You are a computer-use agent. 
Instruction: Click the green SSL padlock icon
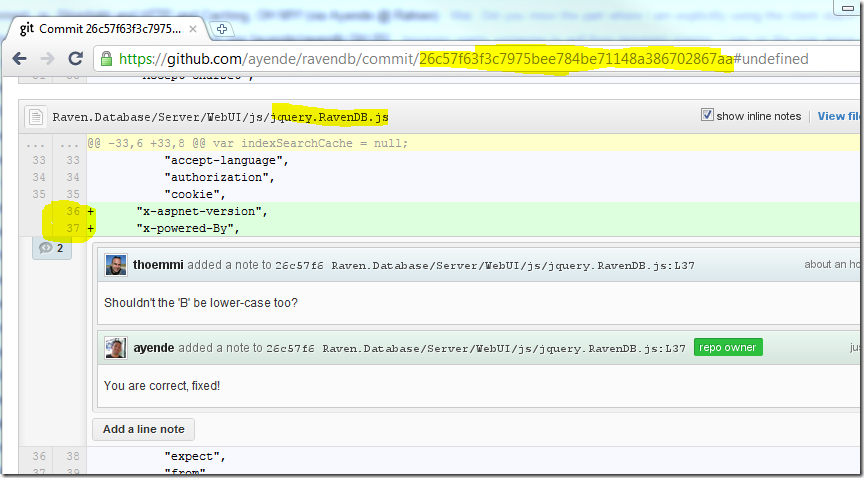click(x=106, y=58)
